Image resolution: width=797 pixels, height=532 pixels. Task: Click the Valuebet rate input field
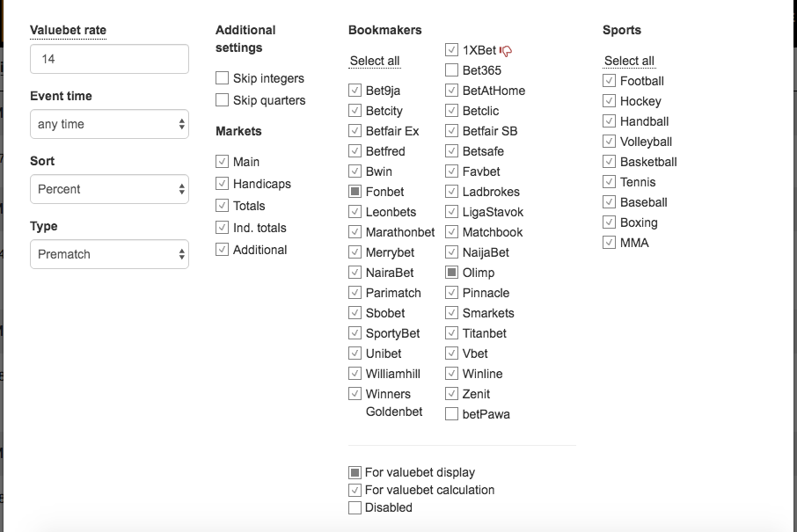pos(109,59)
